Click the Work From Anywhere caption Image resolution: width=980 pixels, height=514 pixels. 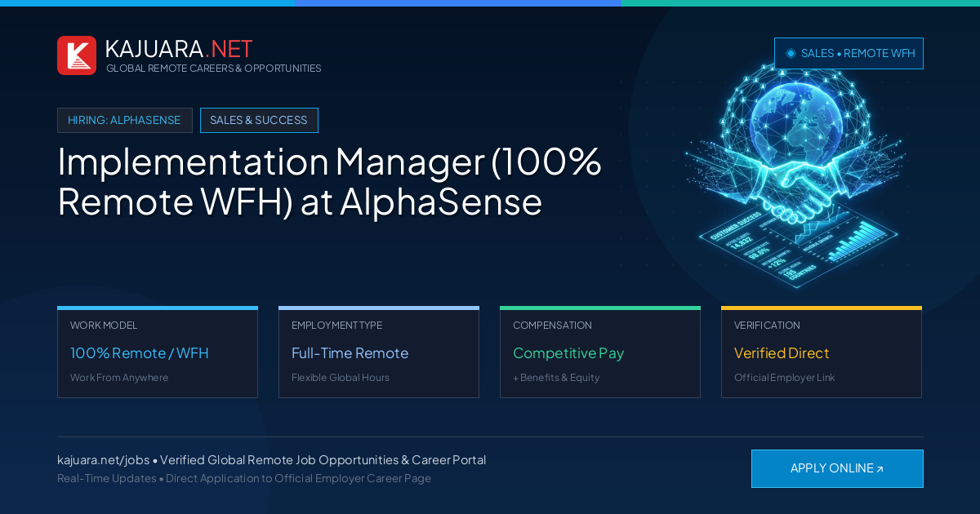(119, 378)
